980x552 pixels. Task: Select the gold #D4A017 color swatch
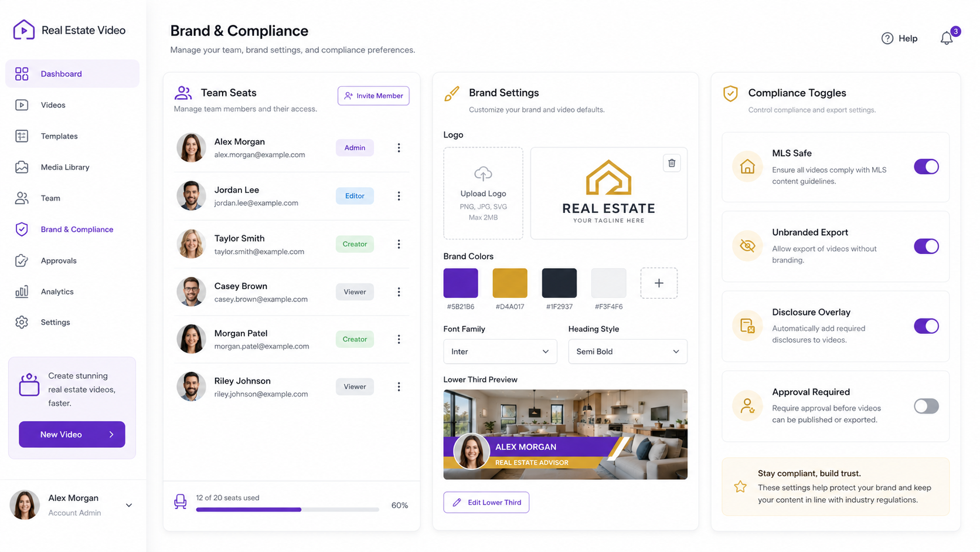(x=510, y=283)
